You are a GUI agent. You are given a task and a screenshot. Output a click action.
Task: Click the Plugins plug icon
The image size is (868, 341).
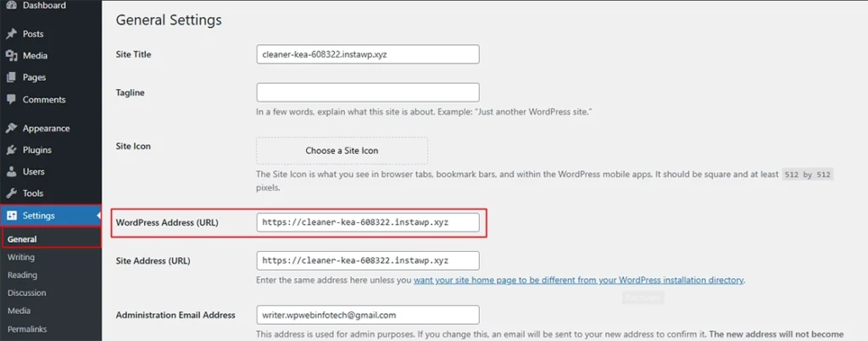coord(11,150)
